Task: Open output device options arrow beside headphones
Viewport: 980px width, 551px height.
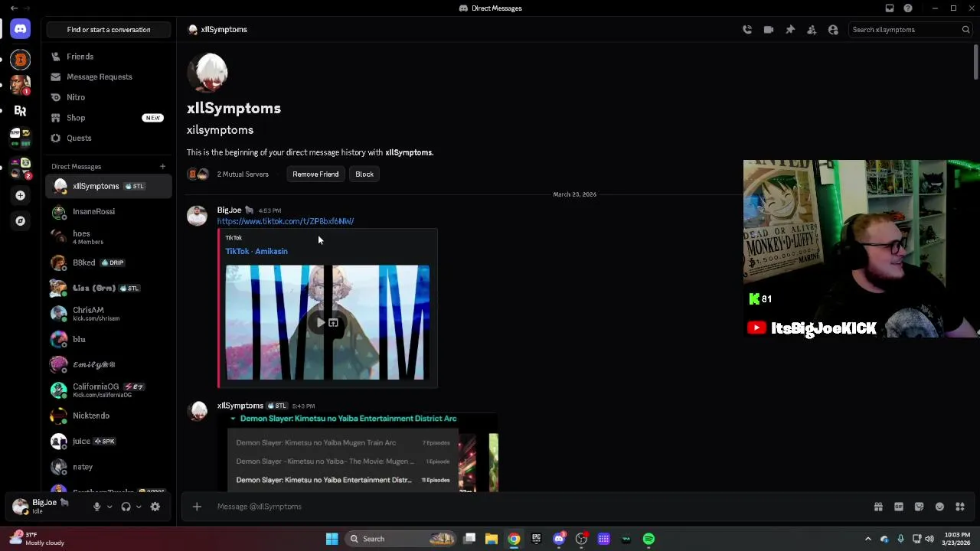Action: tap(139, 507)
